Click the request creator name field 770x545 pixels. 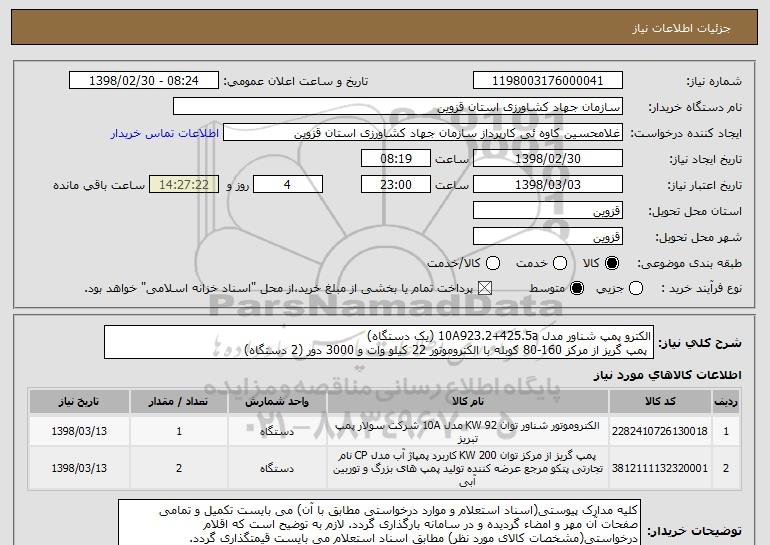423,133
